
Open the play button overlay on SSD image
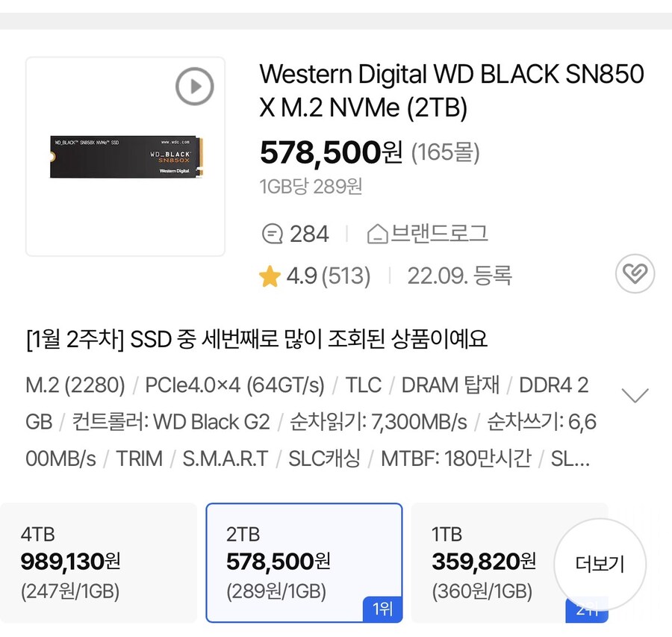(x=194, y=86)
